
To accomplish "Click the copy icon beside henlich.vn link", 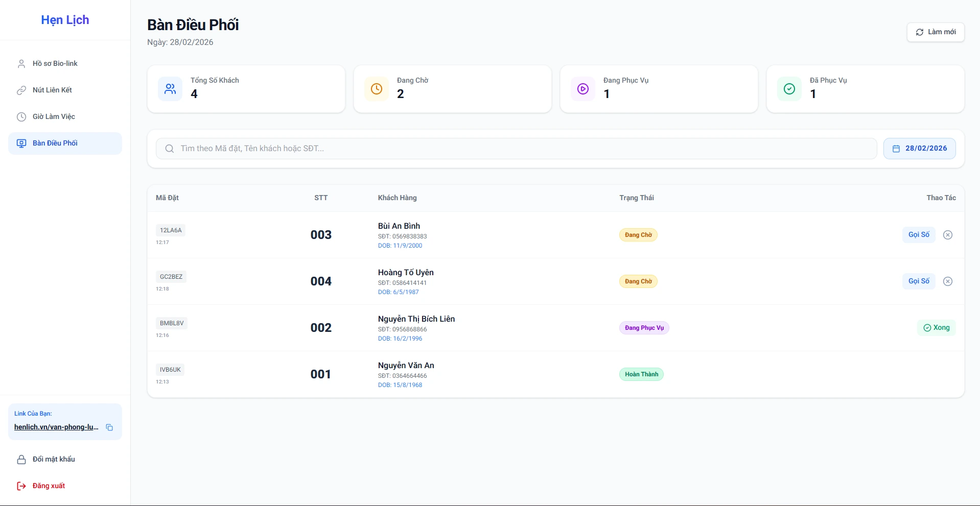I will pos(109,427).
